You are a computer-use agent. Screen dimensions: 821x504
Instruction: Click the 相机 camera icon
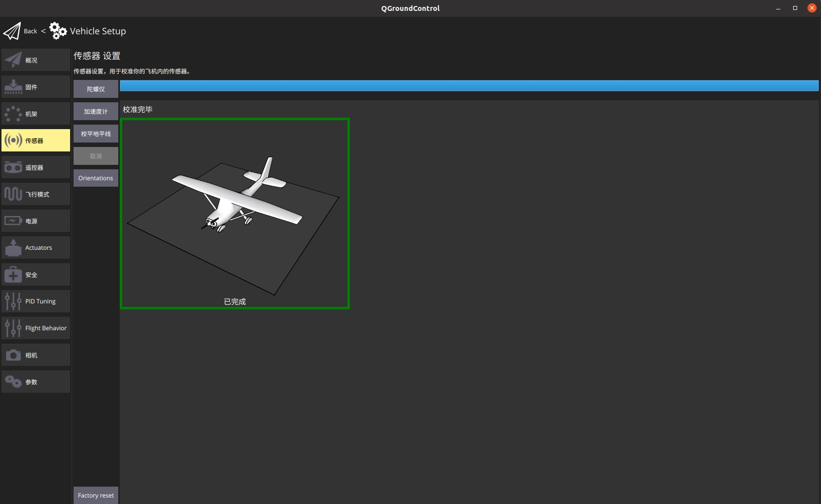pyautogui.click(x=13, y=355)
